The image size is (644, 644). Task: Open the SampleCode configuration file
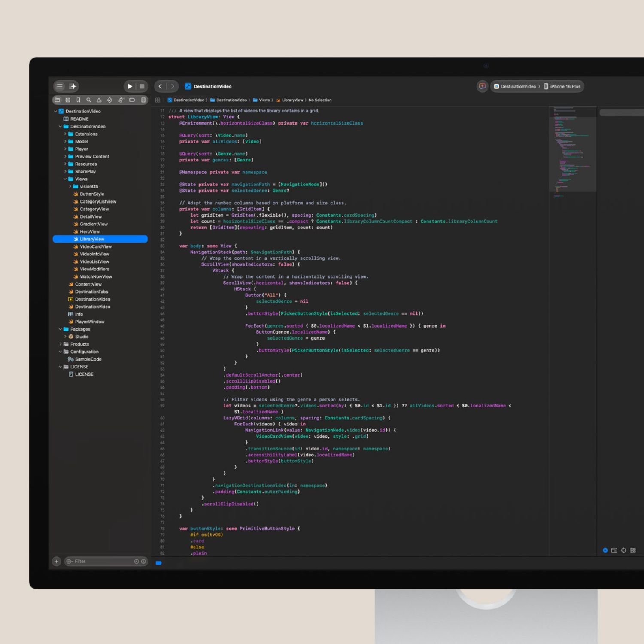85,359
